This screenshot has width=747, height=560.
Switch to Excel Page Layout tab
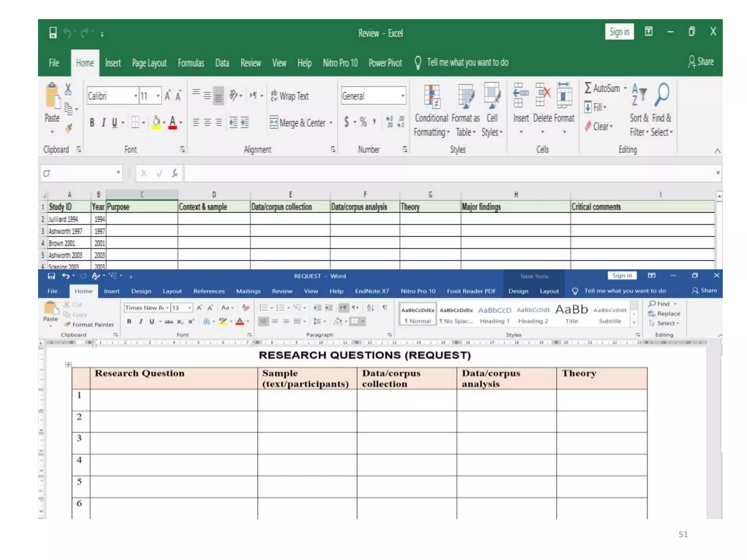pyautogui.click(x=149, y=63)
